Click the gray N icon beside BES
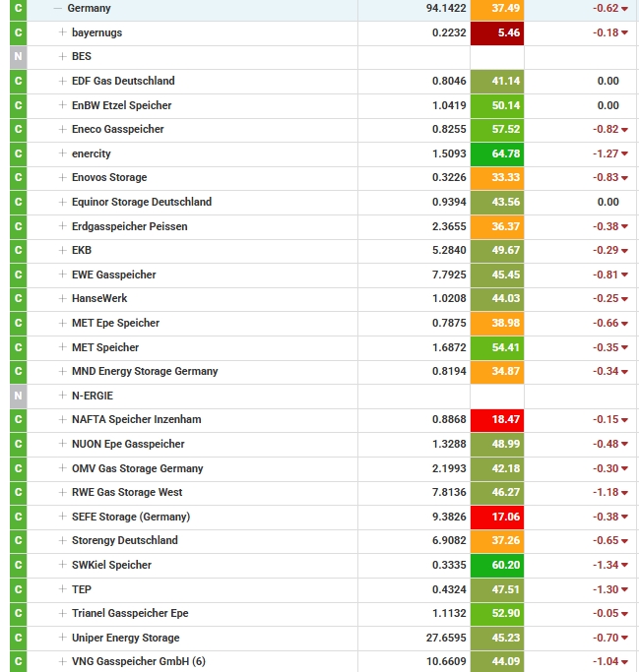The image size is (639, 672). tap(18, 57)
